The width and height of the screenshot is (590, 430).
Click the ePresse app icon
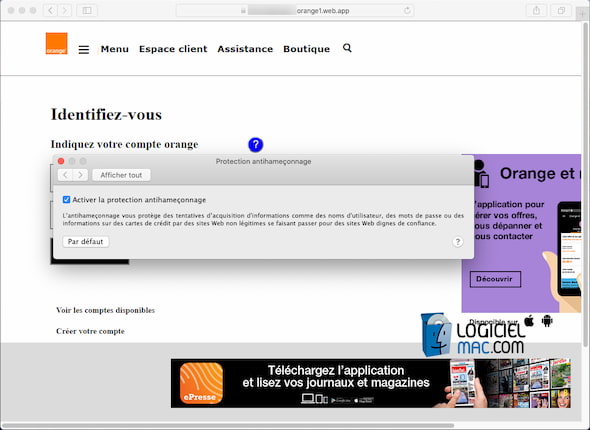pos(201,383)
